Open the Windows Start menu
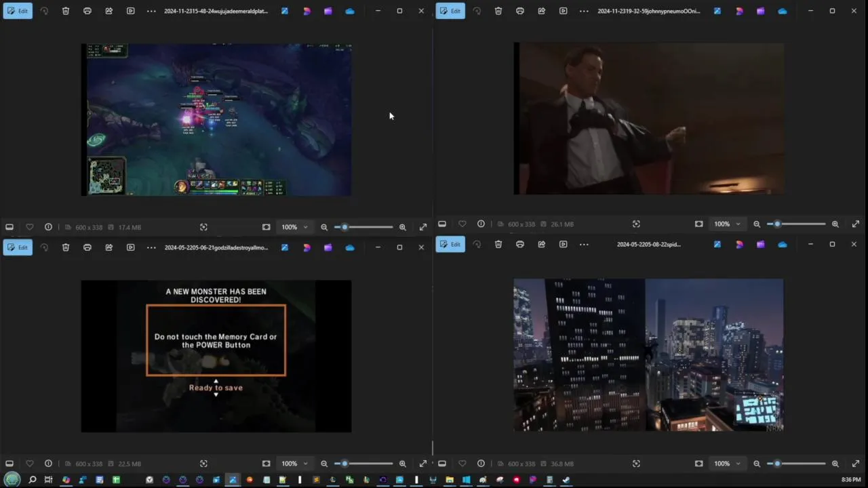 12,480
